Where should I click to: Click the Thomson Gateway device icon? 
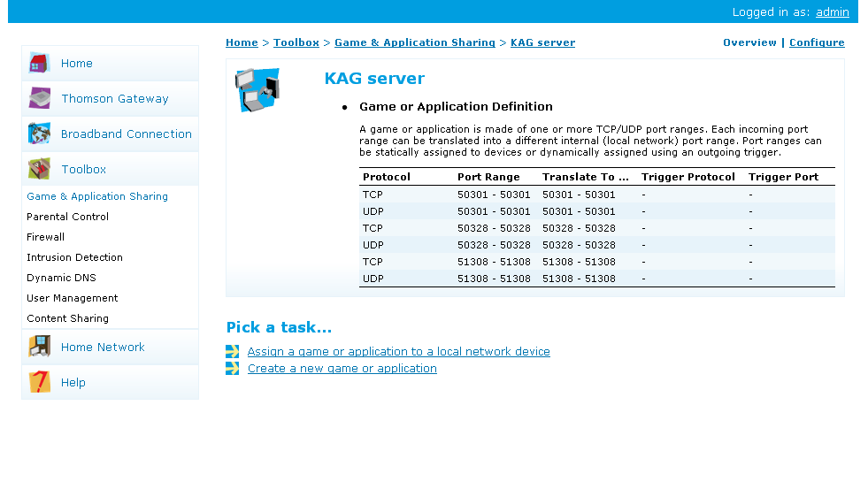coord(39,99)
